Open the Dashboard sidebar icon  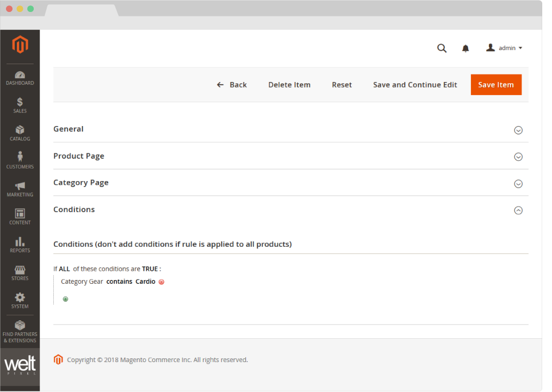coord(20,78)
